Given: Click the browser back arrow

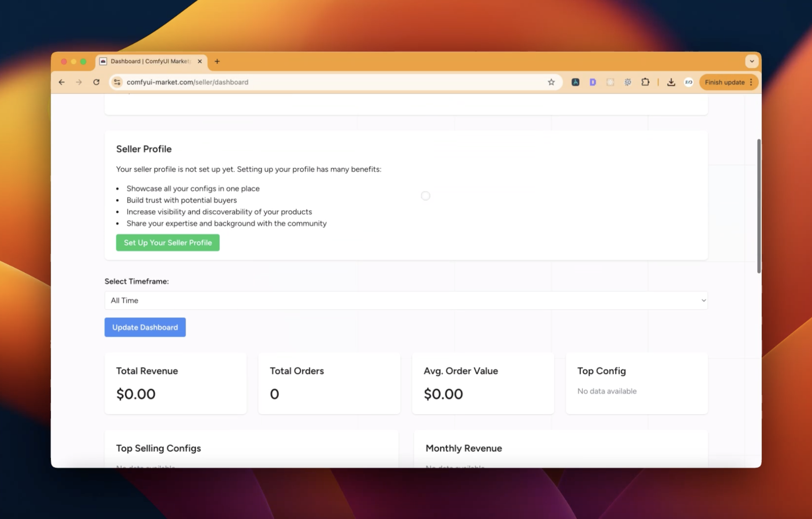Looking at the screenshot, I should click(61, 82).
